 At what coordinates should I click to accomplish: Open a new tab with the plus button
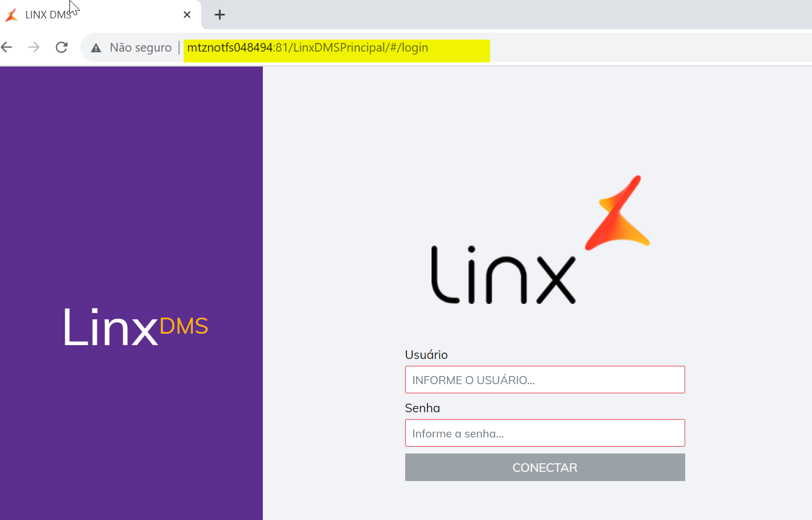220,15
